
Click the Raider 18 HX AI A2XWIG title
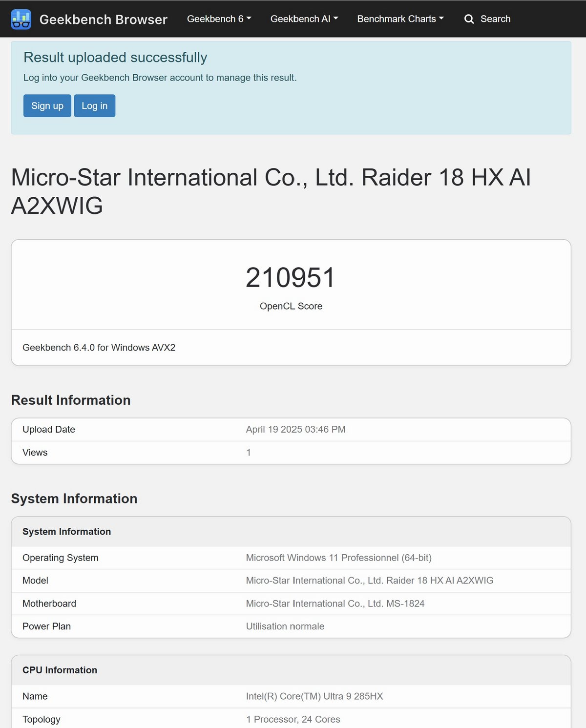271,191
